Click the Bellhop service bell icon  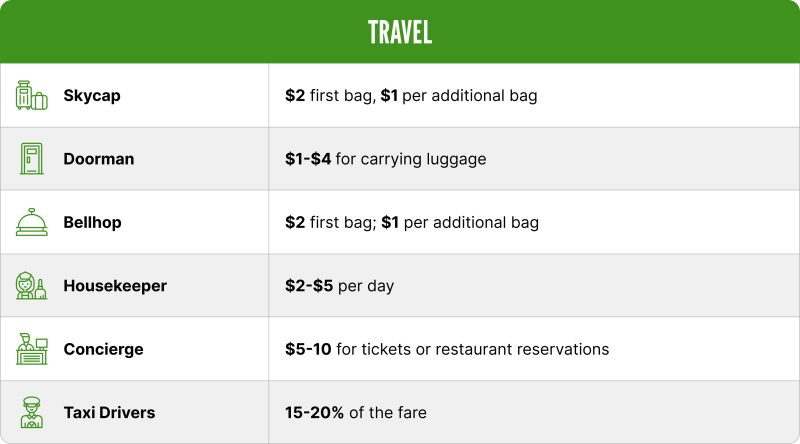pyautogui.click(x=32, y=222)
